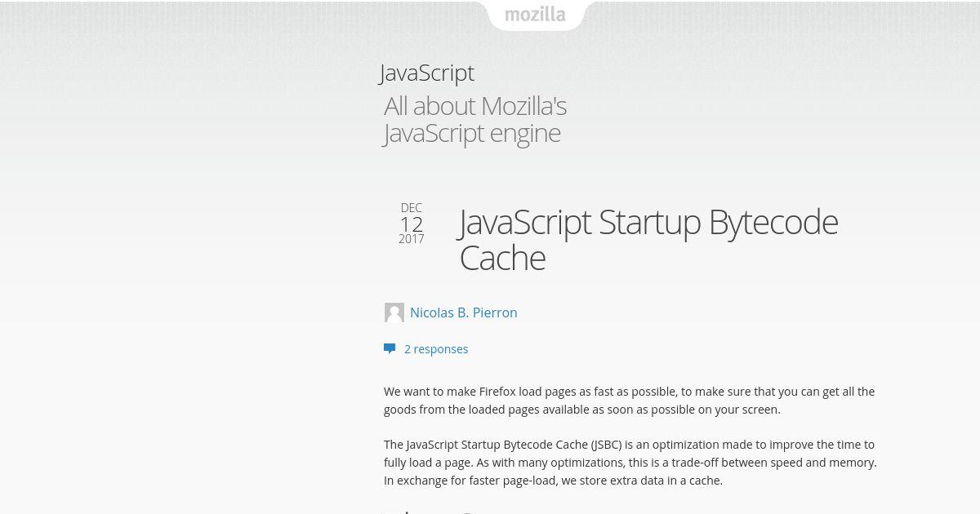Click the words 'fully load a page'

(x=431, y=463)
